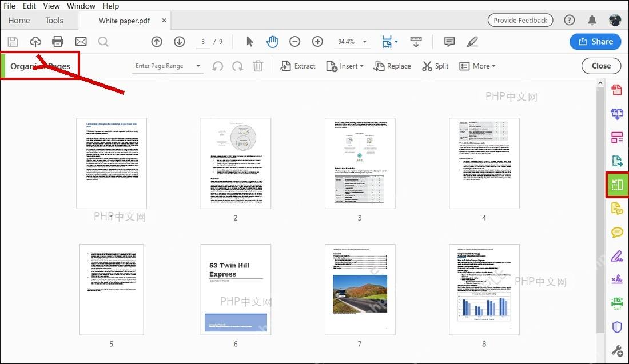Switch to the Tools tab
Screen dimensions: 629x364
coord(54,21)
